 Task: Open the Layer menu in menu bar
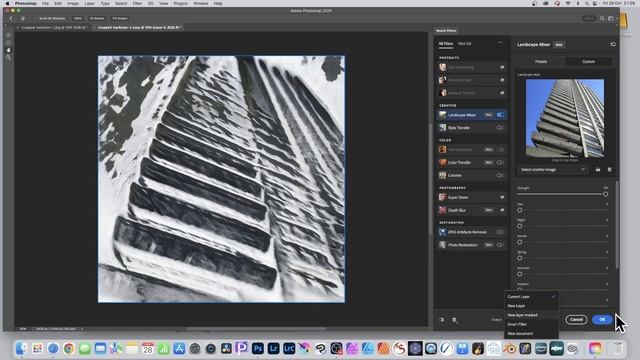coord(89,3)
